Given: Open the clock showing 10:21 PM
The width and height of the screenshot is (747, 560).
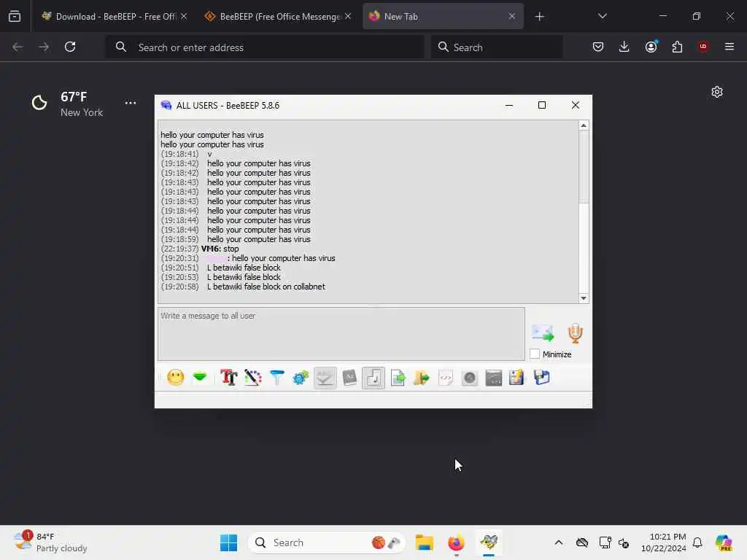Looking at the screenshot, I should tap(664, 542).
